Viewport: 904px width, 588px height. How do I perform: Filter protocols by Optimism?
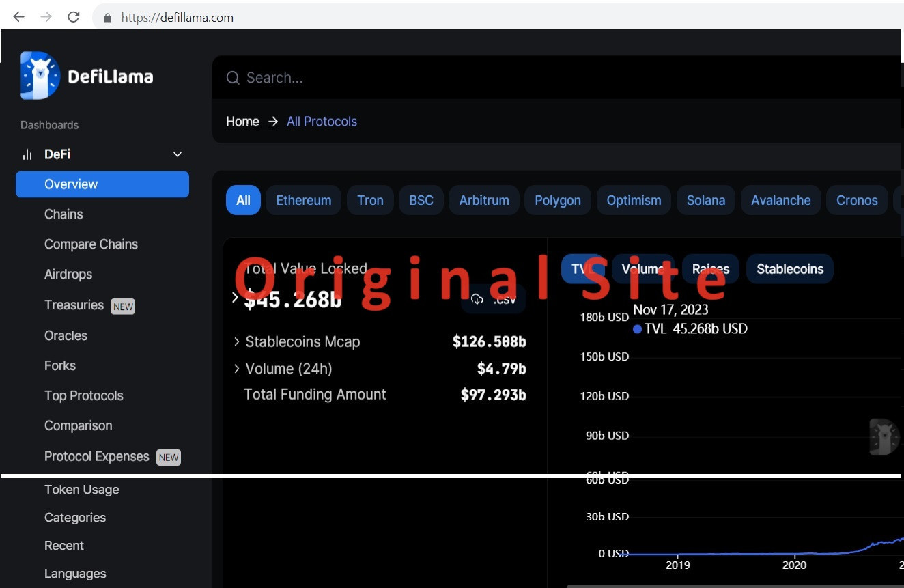pos(634,200)
